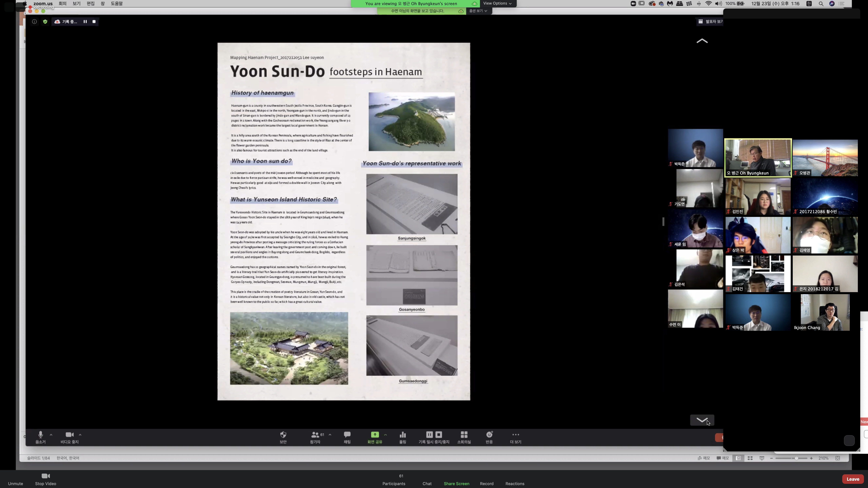Image resolution: width=868 pixels, height=488 pixels.
Task: Stop recording via top-left stop icon
Action: click(94, 22)
